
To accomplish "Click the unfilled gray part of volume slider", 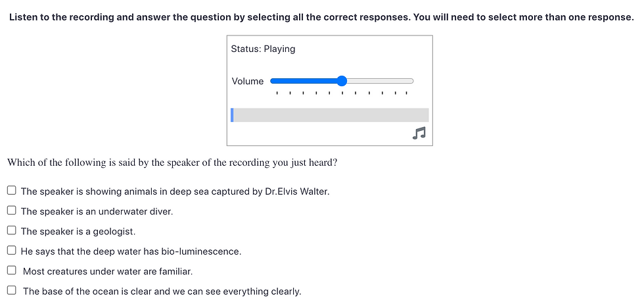I will pyautogui.click(x=380, y=81).
